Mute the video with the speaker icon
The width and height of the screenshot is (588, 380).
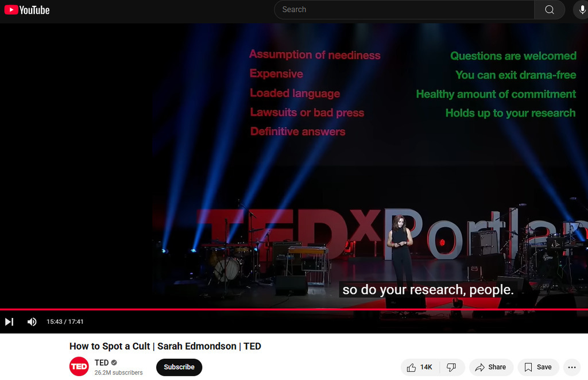32,321
